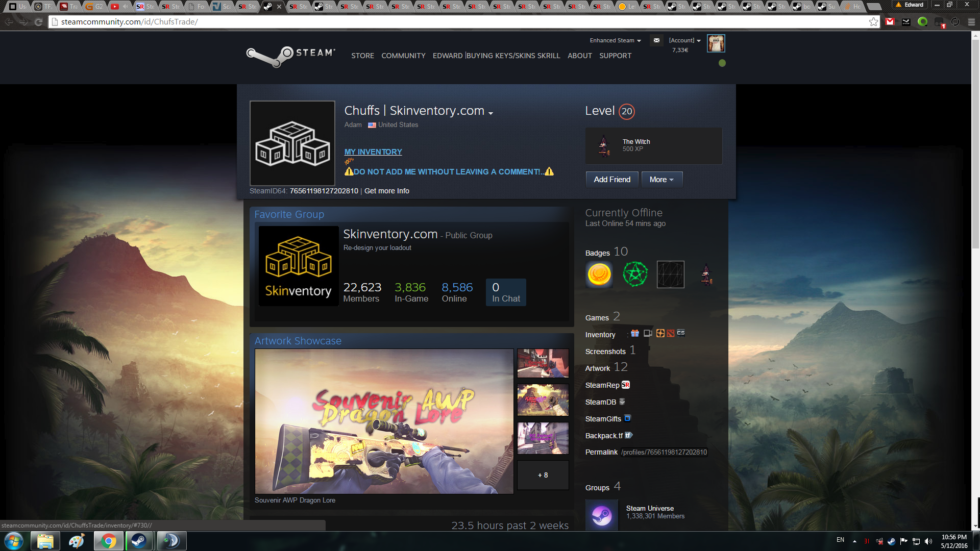View the green pentagram badge
This screenshot has height=551, width=980.
[635, 274]
